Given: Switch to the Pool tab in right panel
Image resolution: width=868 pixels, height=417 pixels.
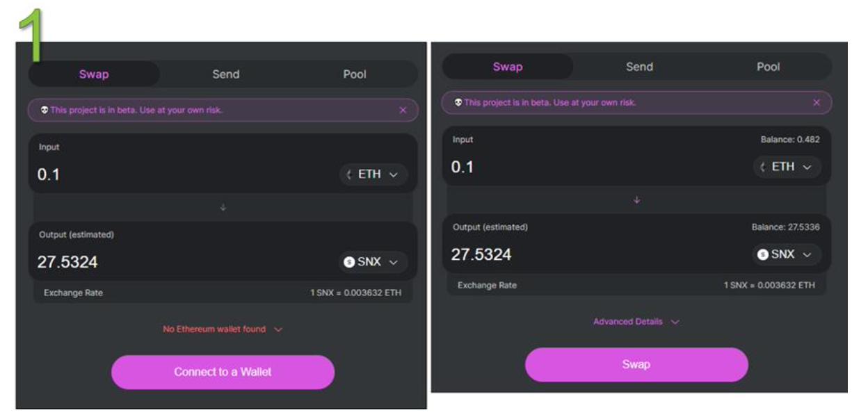Looking at the screenshot, I should click(768, 67).
